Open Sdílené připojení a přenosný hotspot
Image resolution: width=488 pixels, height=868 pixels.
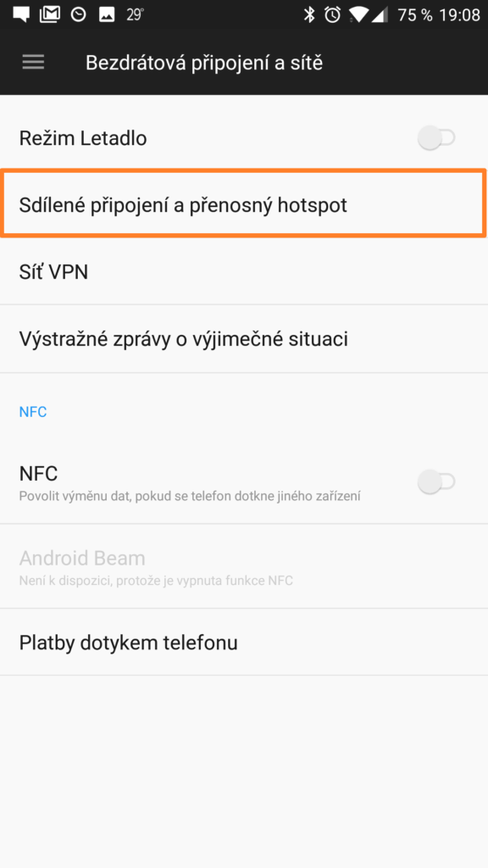[x=244, y=205]
